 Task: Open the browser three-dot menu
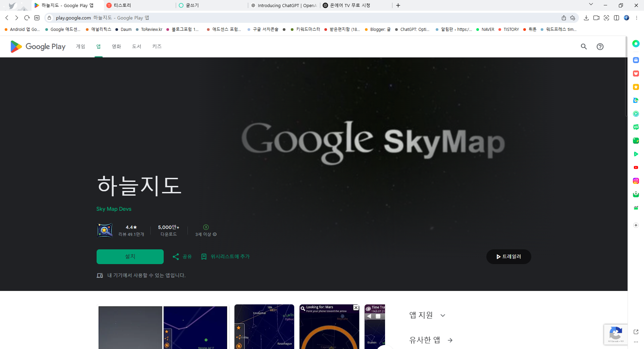637,18
